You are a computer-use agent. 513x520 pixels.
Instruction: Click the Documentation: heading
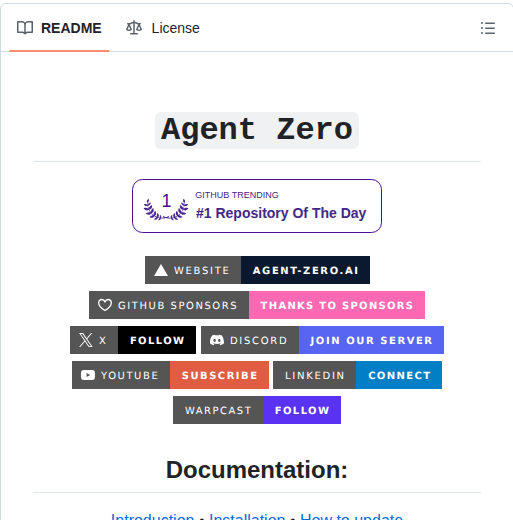[x=257, y=470]
